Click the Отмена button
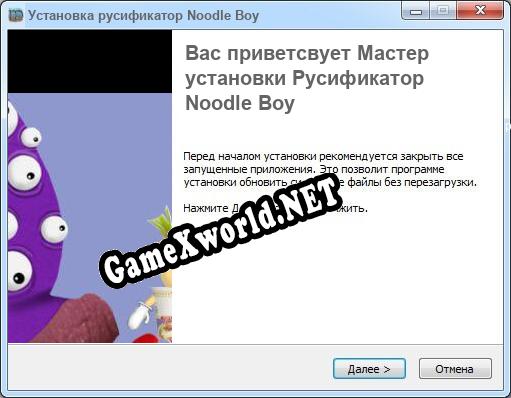Screen dimensions: 511x398 coord(455,369)
